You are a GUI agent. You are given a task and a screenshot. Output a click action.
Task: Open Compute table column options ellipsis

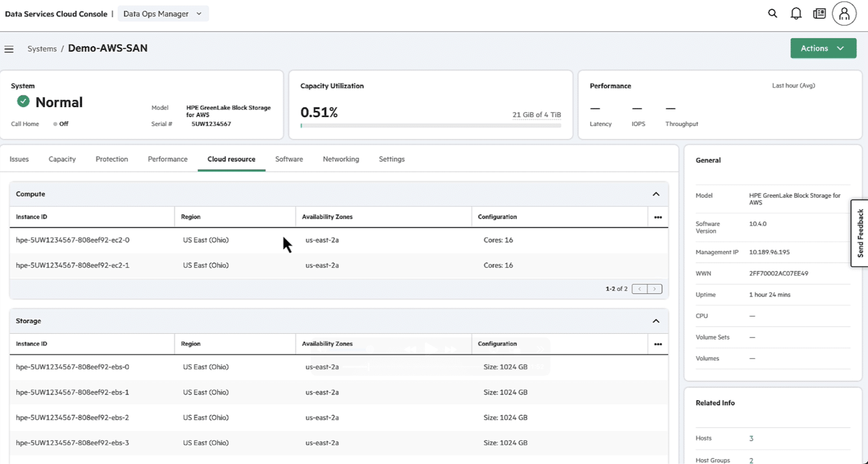(x=658, y=218)
